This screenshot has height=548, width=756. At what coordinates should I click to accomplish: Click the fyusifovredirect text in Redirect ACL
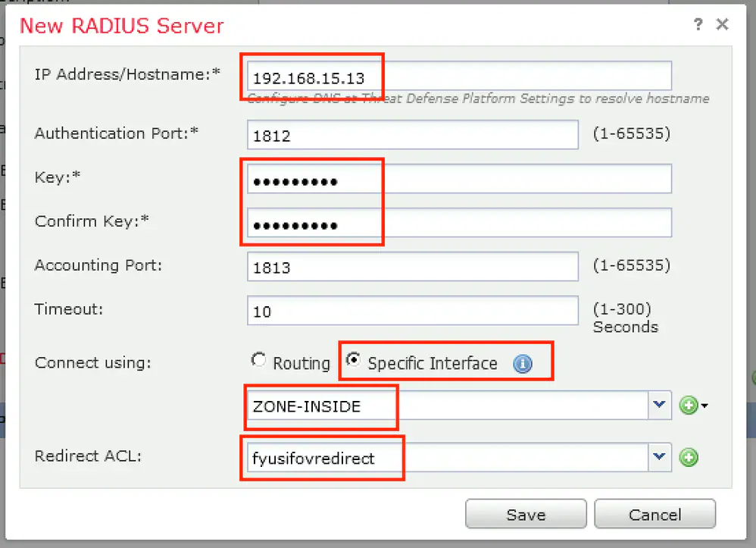[x=314, y=458]
